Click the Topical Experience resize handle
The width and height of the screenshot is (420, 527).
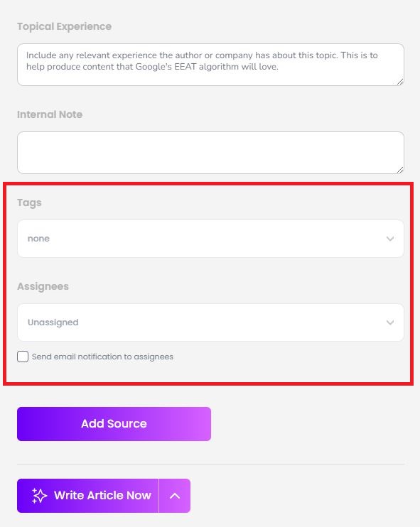pyautogui.click(x=400, y=82)
